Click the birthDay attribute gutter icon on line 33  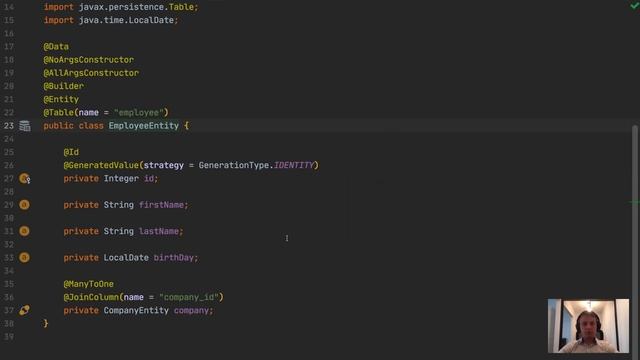click(x=24, y=258)
